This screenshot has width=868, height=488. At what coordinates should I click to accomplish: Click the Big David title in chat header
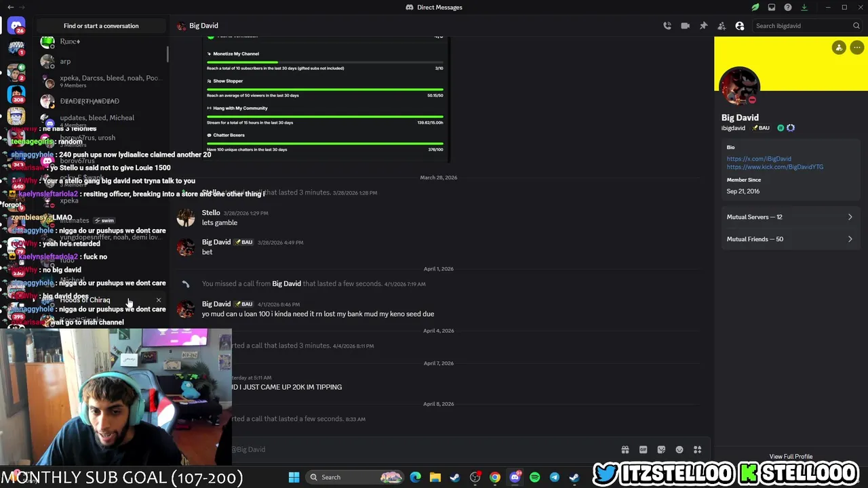pos(203,26)
